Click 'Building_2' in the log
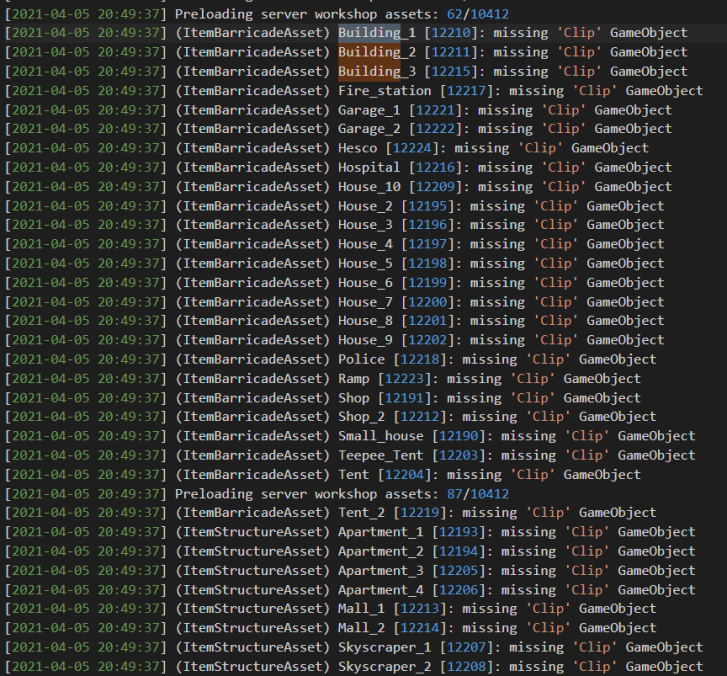The width and height of the screenshot is (727, 676). point(376,52)
